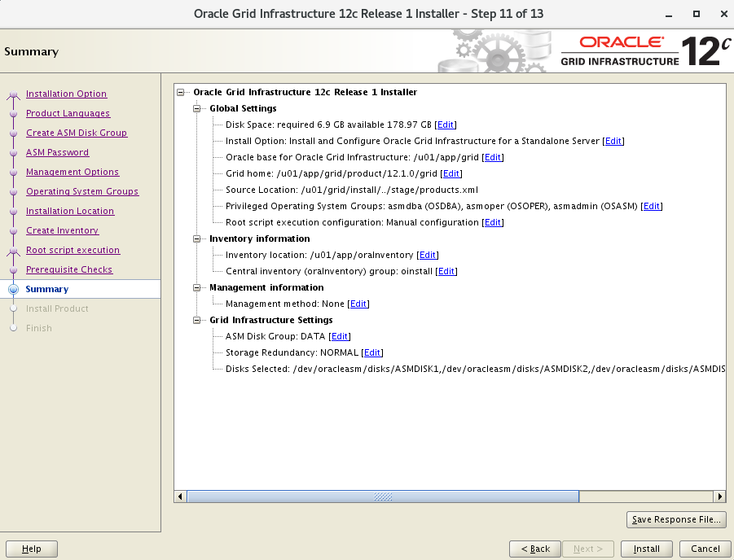Screen dimensions: 734x560
Task: Edit the Grid home path
Action: [451, 173]
